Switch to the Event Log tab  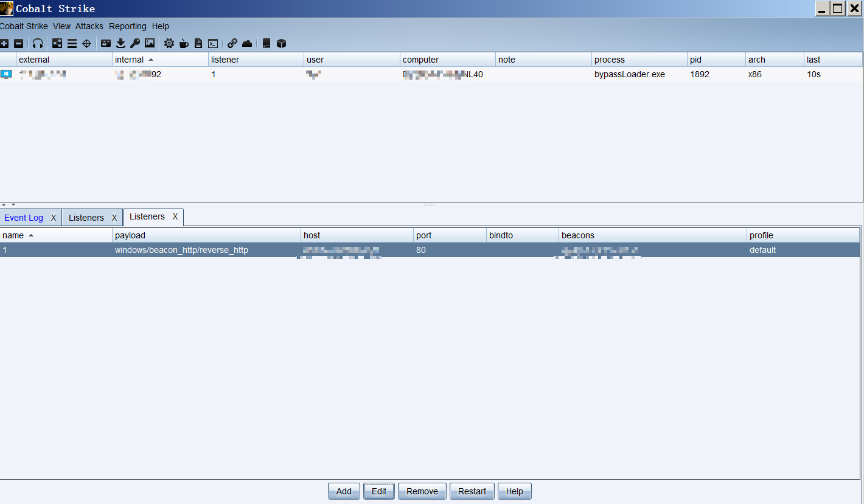24,218
